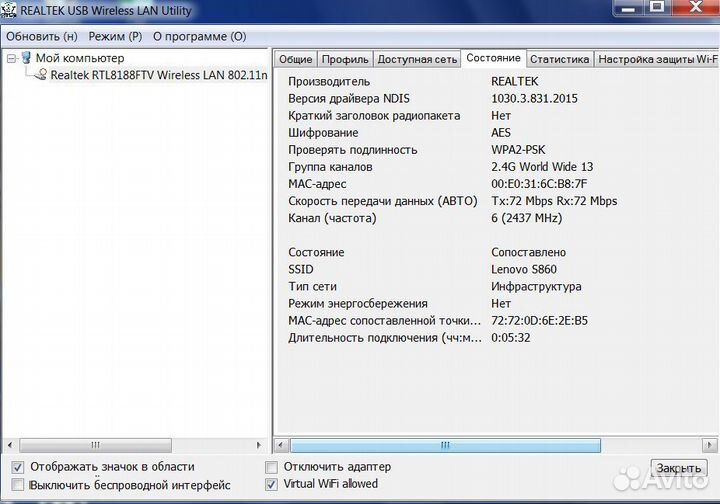
Task: Open the Доступная сеть tab
Action: (x=417, y=59)
